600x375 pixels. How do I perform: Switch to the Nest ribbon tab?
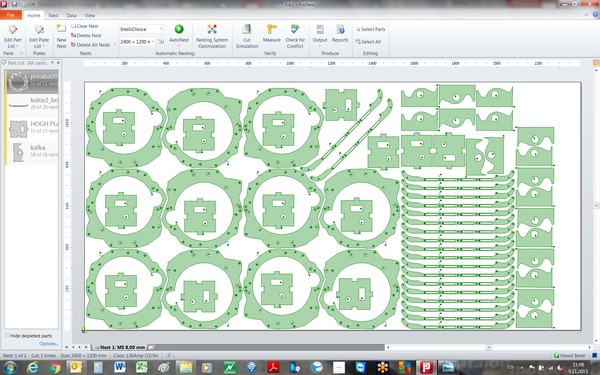[x=53, y=15]
